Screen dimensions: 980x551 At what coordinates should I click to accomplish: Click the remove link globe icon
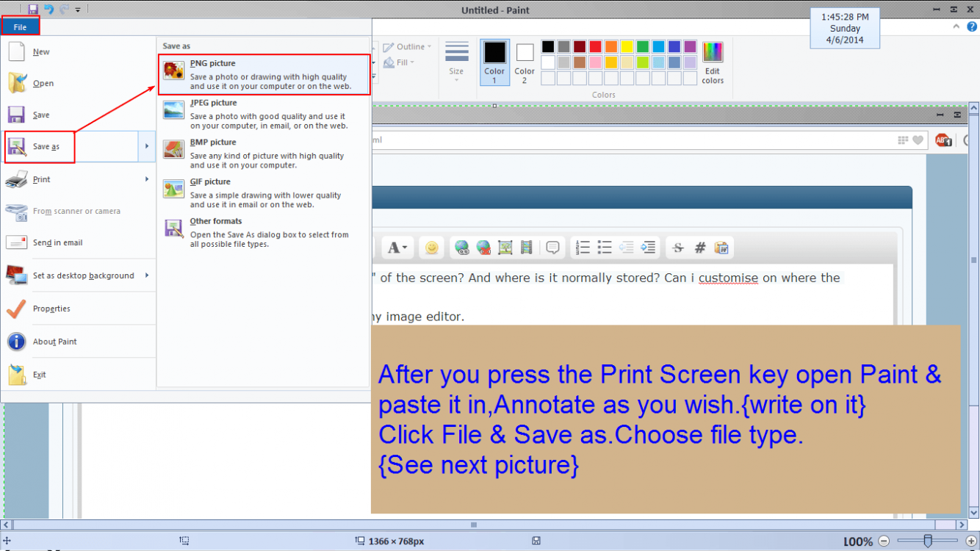coord(483,248)
